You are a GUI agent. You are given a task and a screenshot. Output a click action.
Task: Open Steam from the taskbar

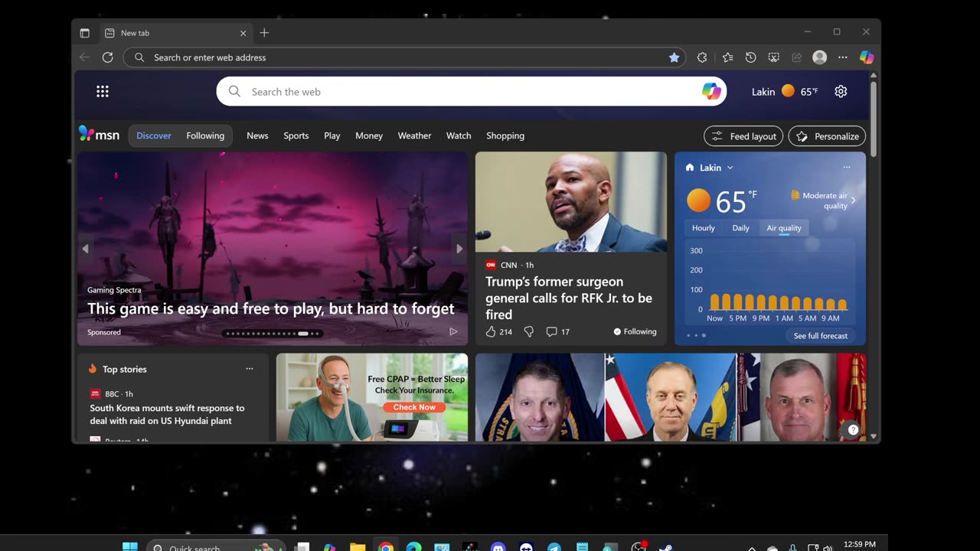(x=666, y=548)
